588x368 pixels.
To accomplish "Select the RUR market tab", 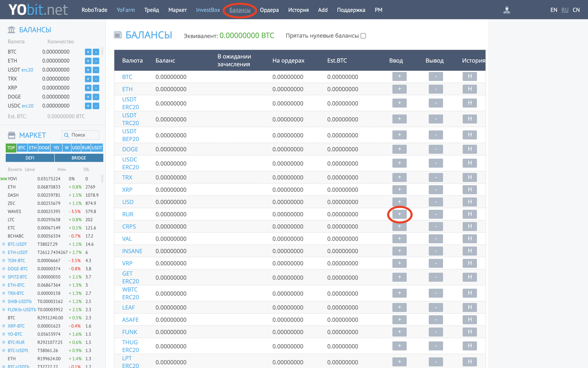I will [x=86, y=148].
